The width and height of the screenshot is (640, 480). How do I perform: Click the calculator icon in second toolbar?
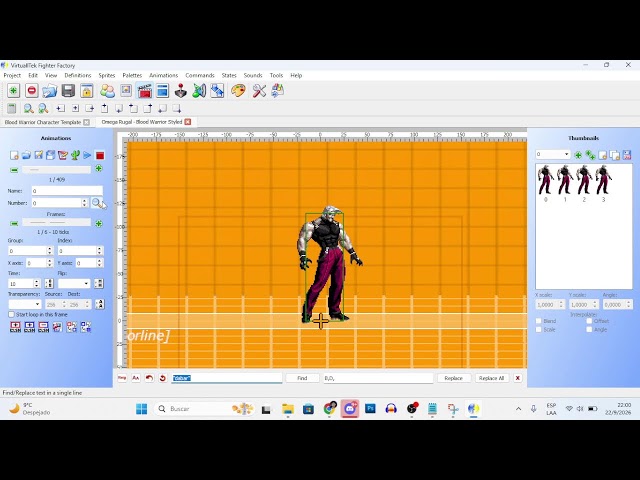(11, 109)
